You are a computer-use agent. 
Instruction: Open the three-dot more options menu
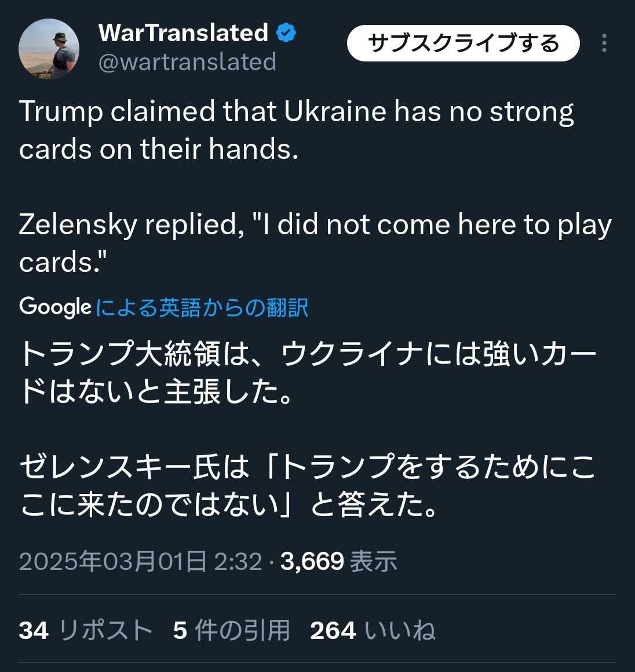[604, 43]
